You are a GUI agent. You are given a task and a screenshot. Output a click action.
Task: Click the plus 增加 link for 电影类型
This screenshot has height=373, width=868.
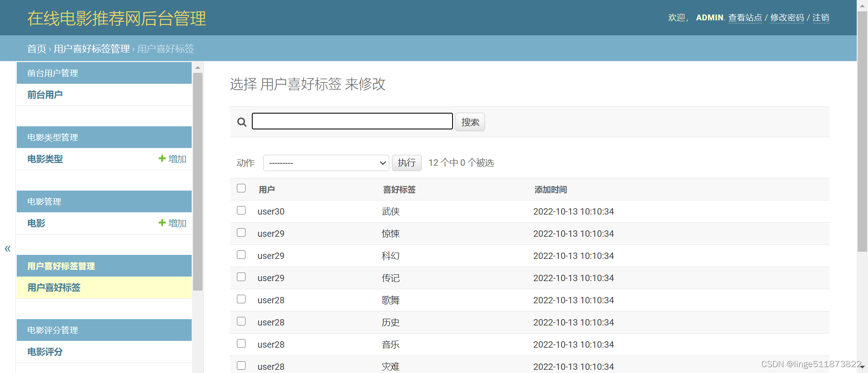pos(172,159)
